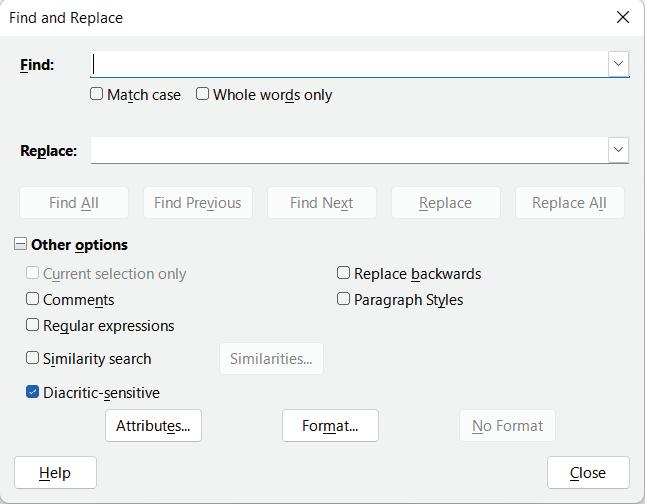Collapse the Other options section
Image resolution: width=645 pixels, height=504 pixels.
(x=21, y=245)
